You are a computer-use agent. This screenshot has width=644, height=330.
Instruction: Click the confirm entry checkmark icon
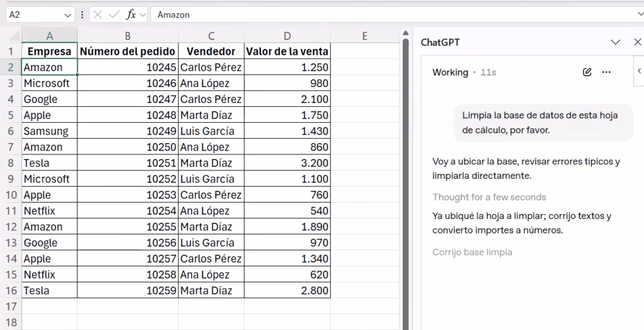pos(114,15)
